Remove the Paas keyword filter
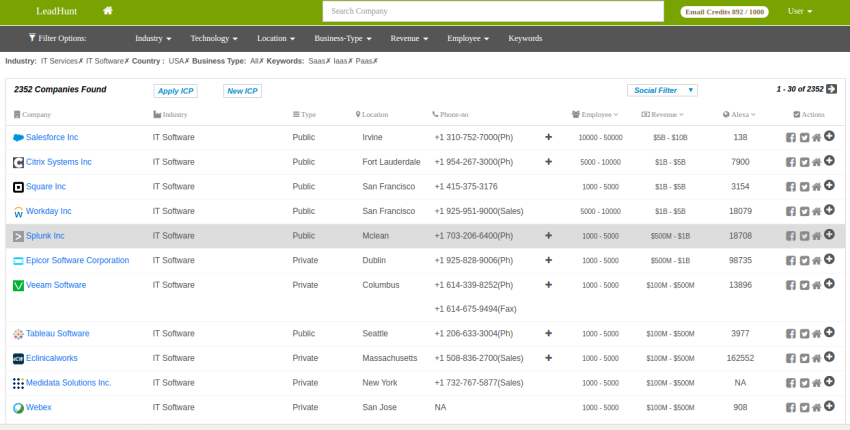 click(375, 61)
